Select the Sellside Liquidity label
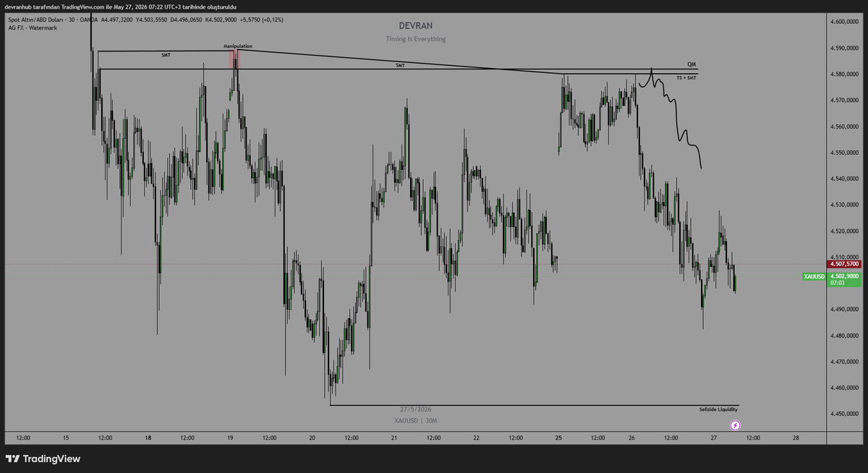 pyautogui.click(x=718, y=409)
